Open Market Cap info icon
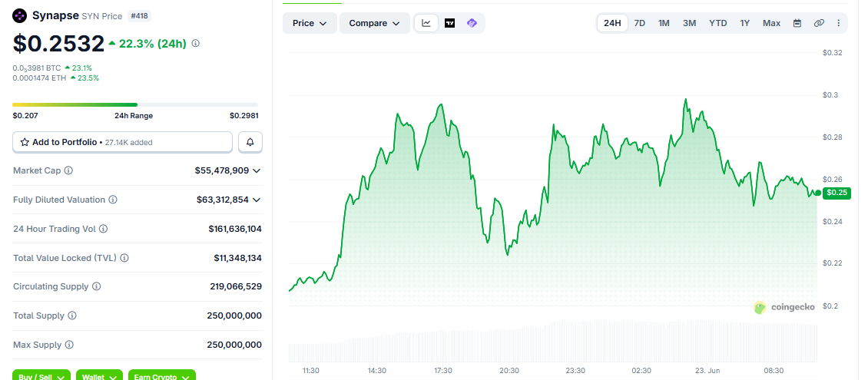Screen dimensions: 868x380 68,170
